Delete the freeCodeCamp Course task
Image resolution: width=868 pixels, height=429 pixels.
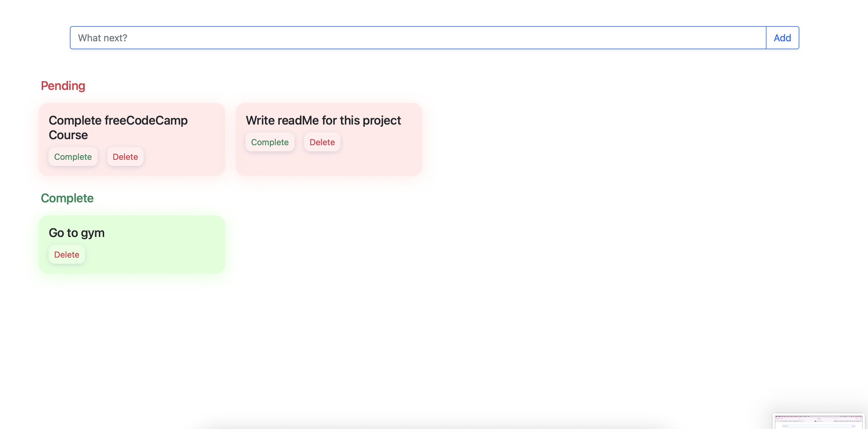125,156
